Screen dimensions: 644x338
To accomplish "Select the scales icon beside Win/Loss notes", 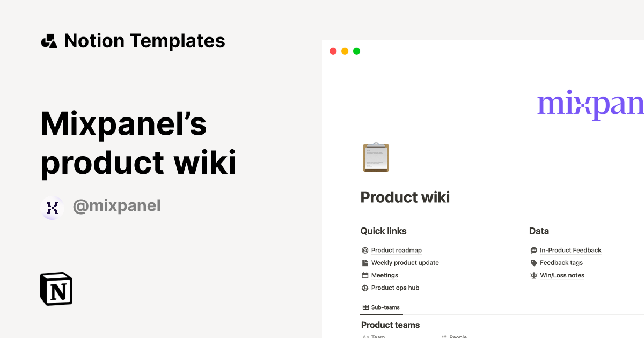I will [x=533, y=275].
